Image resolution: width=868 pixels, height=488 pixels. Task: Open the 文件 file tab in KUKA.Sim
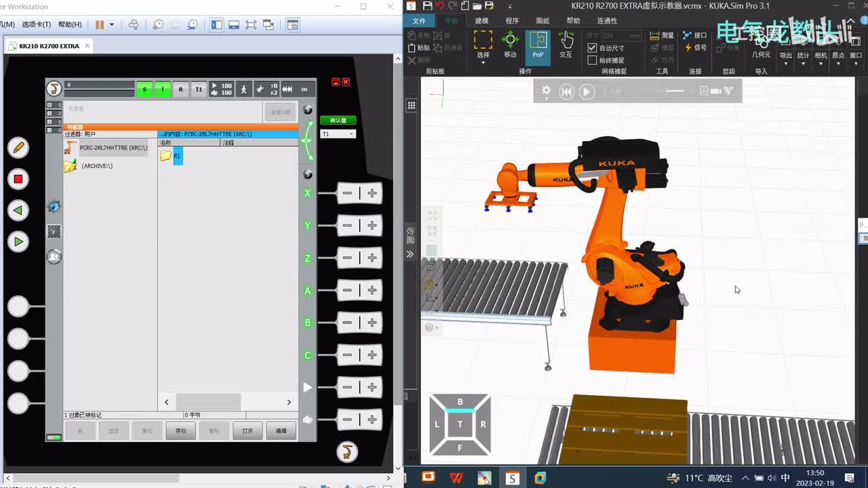419,21
